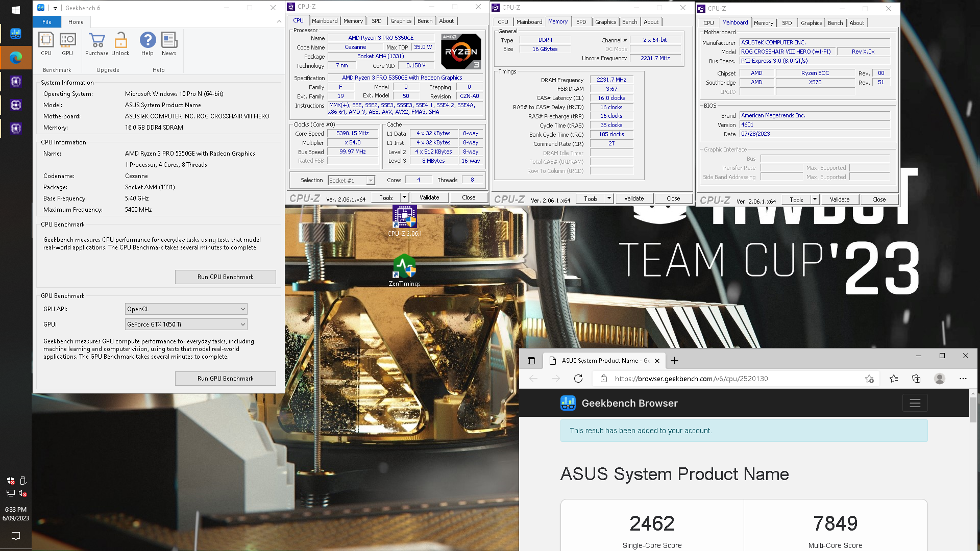The height and width of the screenshot is (551, 980).
Task: Expand the GPU API OpenCL dropdown
Action: (186, 309)
